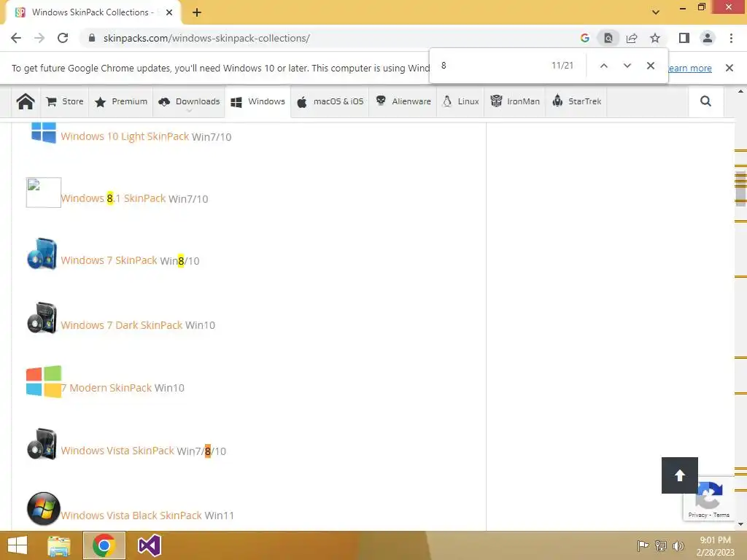Open a new browser tab
Screen dimensions: 747x560
click(197, 12)
